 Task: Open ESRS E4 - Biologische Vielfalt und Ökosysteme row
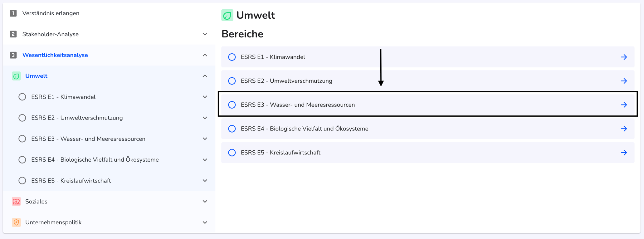428,129
